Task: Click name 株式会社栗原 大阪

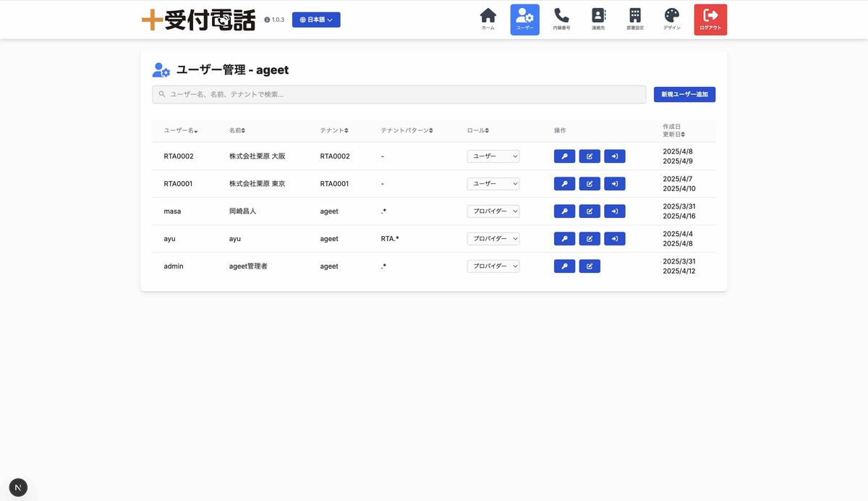Action: 258,156
